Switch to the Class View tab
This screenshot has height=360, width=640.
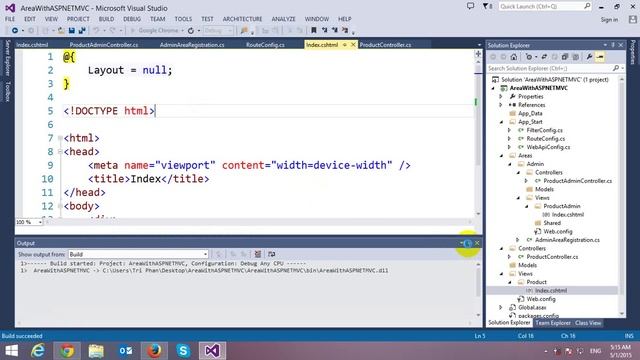[588, 323]
